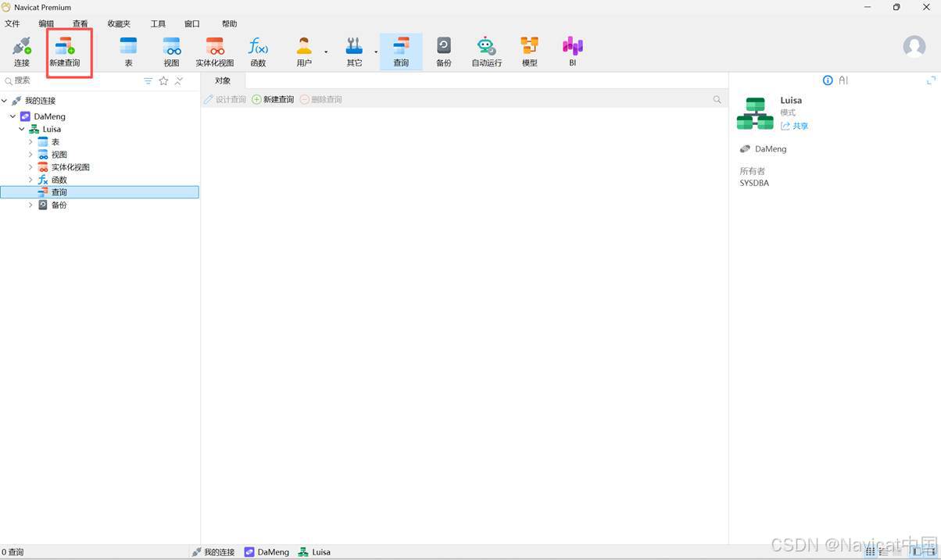Select the 备份 tree item
The height and width of the screenshot is (560, 941).
click(x=59, y=205)
